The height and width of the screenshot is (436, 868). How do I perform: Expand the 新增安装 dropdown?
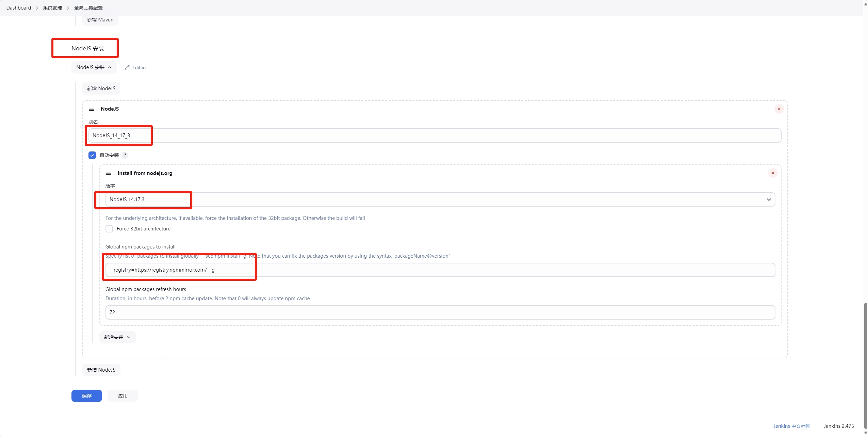pyautogui.click(x=117, y=337)
